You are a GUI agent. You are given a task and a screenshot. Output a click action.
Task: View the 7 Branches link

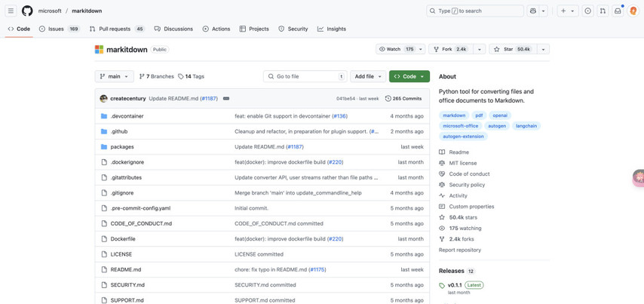click(157, 76)
